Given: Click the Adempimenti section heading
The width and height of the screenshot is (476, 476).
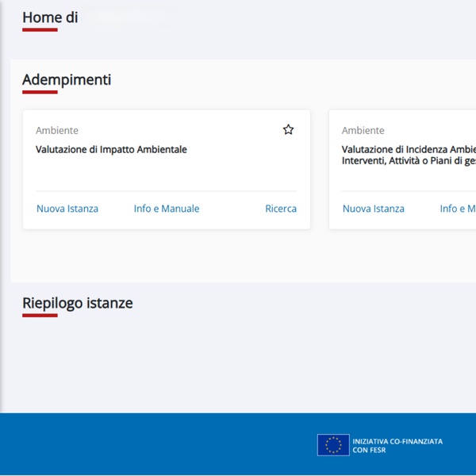Looking at the screenshot, I should tap(67, 80).
